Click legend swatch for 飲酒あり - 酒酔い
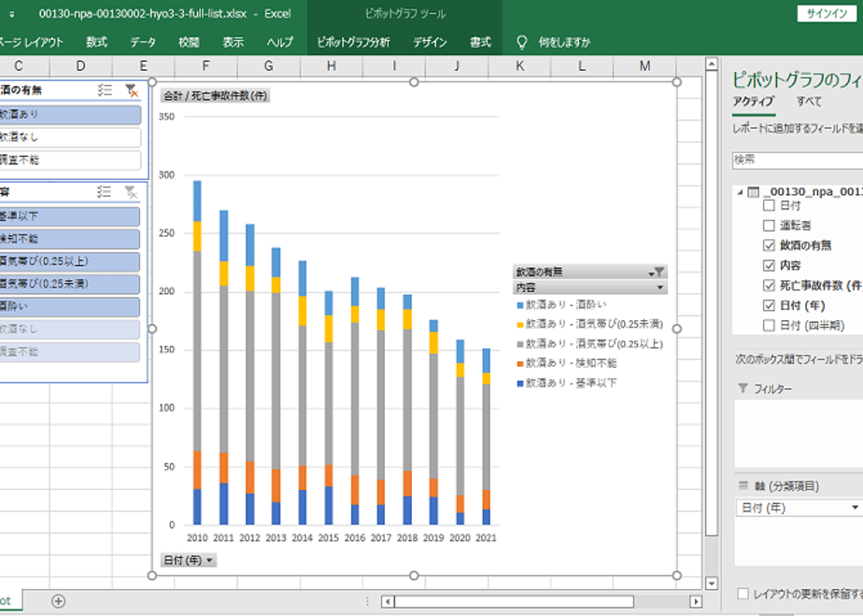This screenshot has width=863, height=616. point(520,305)
